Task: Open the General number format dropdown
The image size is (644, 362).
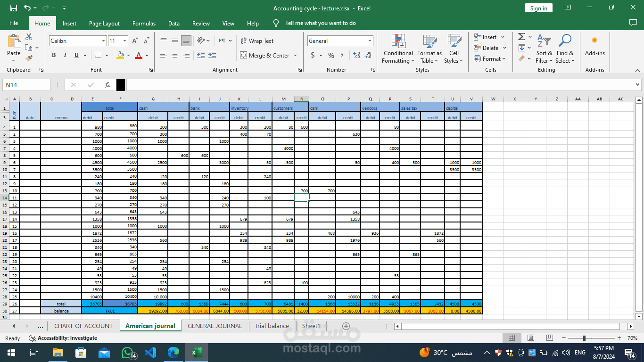Action: coord(370,41)
